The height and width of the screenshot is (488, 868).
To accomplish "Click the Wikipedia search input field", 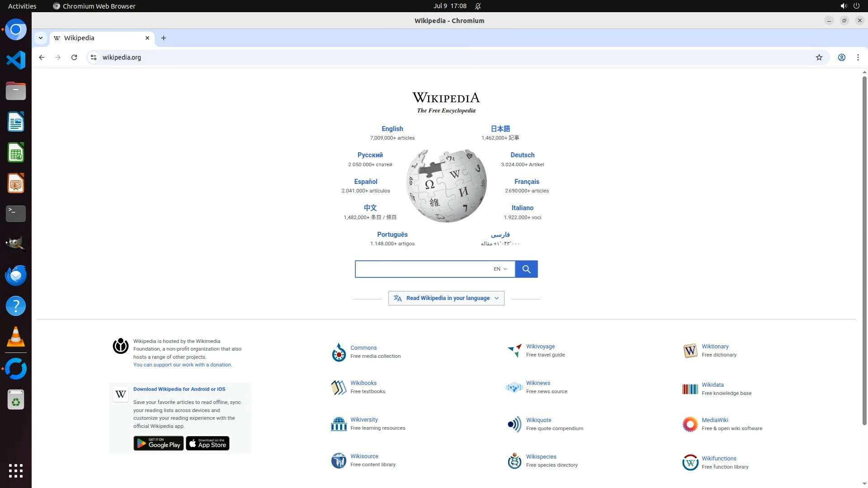I will coord(423,269).
